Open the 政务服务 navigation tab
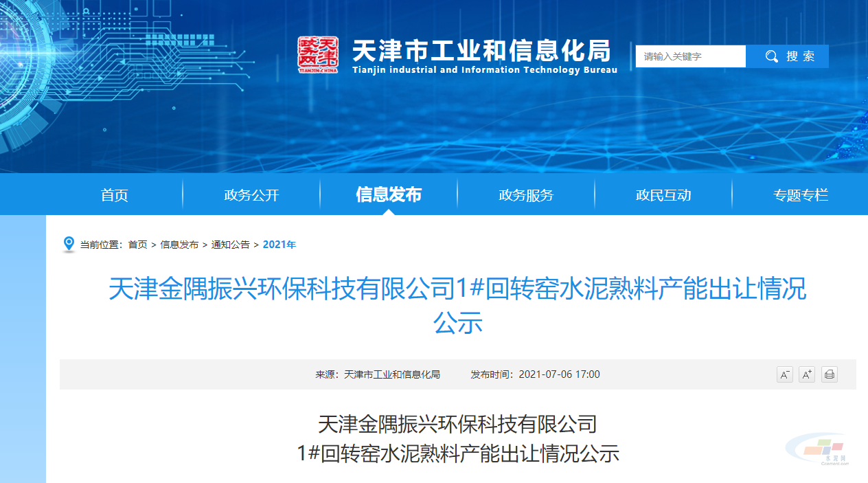This screenshot has height=483, width=868. (x=526, y=195)
